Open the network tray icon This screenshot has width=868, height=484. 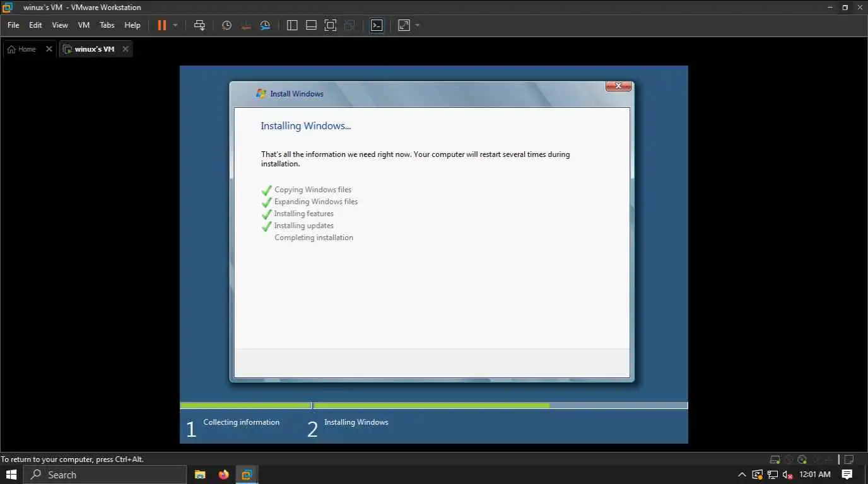coord(772,475)
